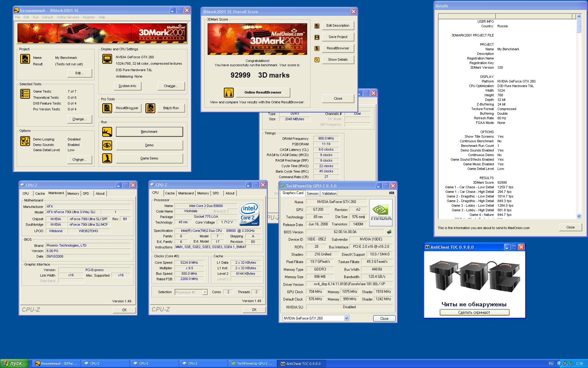Click the Benchmark run icon
588x368 pixels.
(x=107, y=132)
